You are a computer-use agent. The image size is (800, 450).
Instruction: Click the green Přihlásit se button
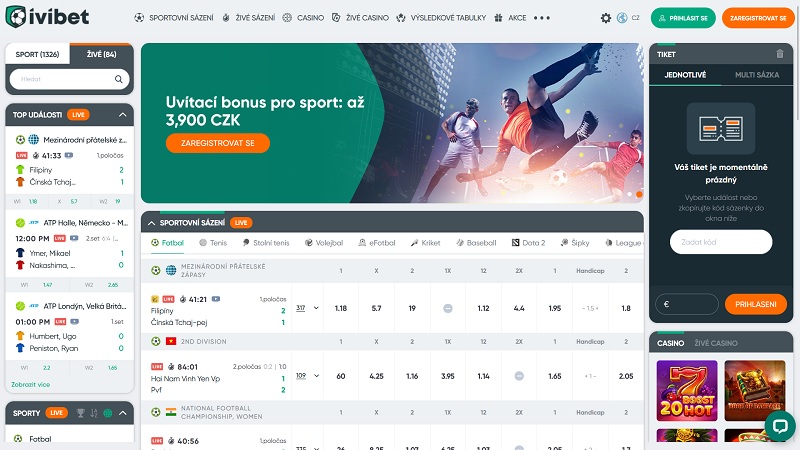(x=683, y=18)
